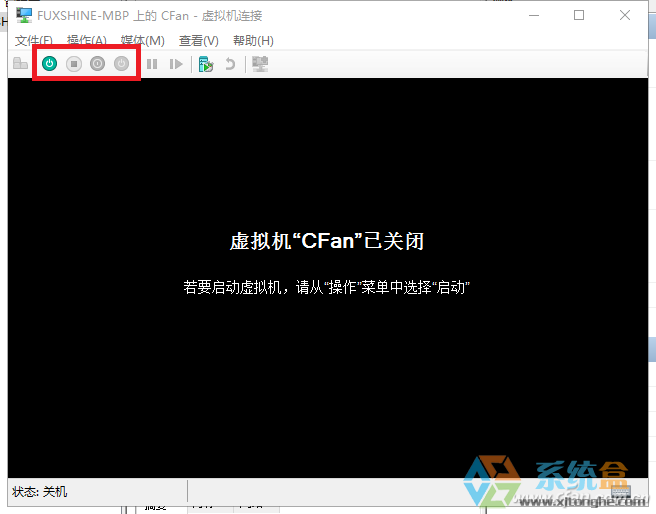The height and width of the screenshot is (514, 656).
Task: Open the 帮助(H) menu
Action: pos(252,41)
